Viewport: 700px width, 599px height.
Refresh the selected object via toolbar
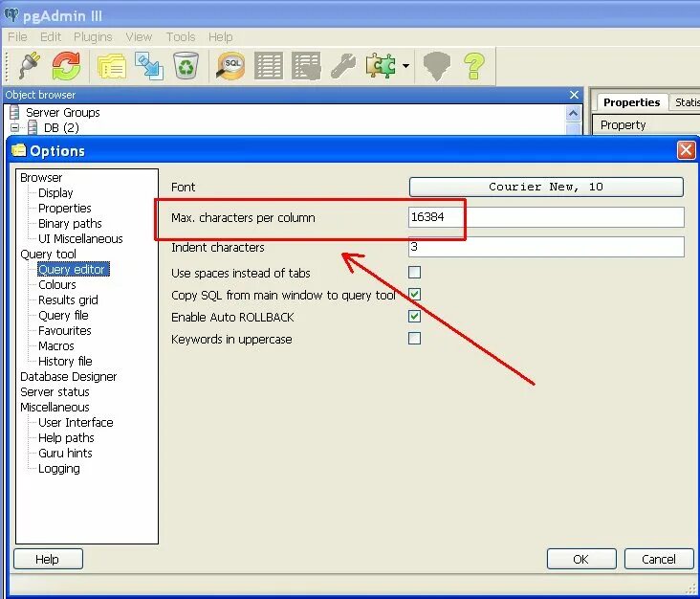(x=66, y=66)
